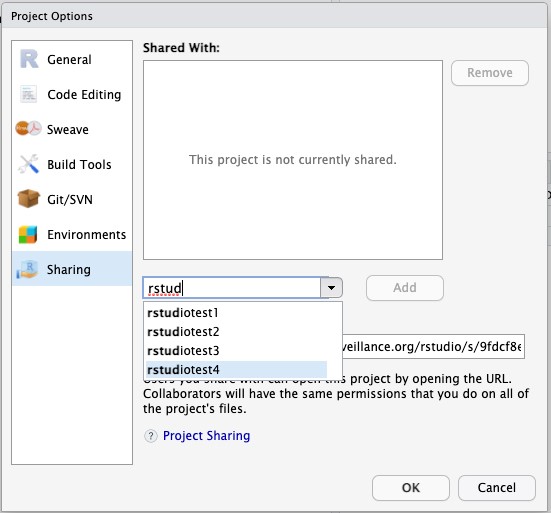The height and width of the screenshot is (513, 551).
Task: Go to the Build Tools section
Action: (x=72, y=164)
